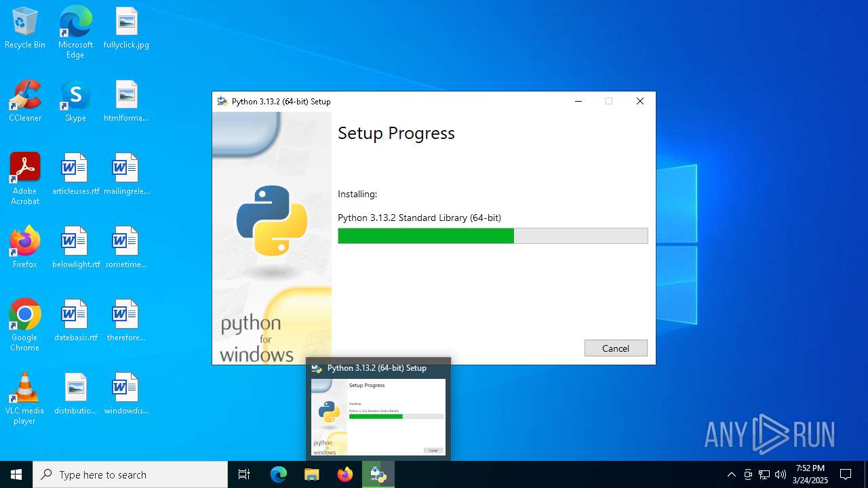
Task: Open the Adobe Acrobat shortcut
Action: pyautogui.click(x=25, y=179)
